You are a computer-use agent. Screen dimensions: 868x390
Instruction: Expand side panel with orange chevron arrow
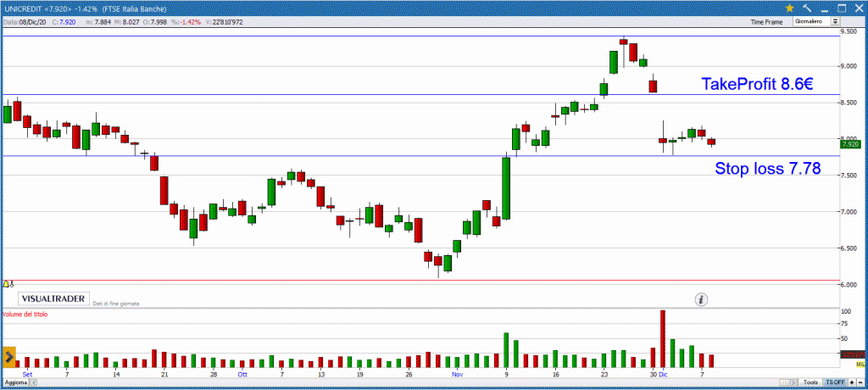coord(8,357)
